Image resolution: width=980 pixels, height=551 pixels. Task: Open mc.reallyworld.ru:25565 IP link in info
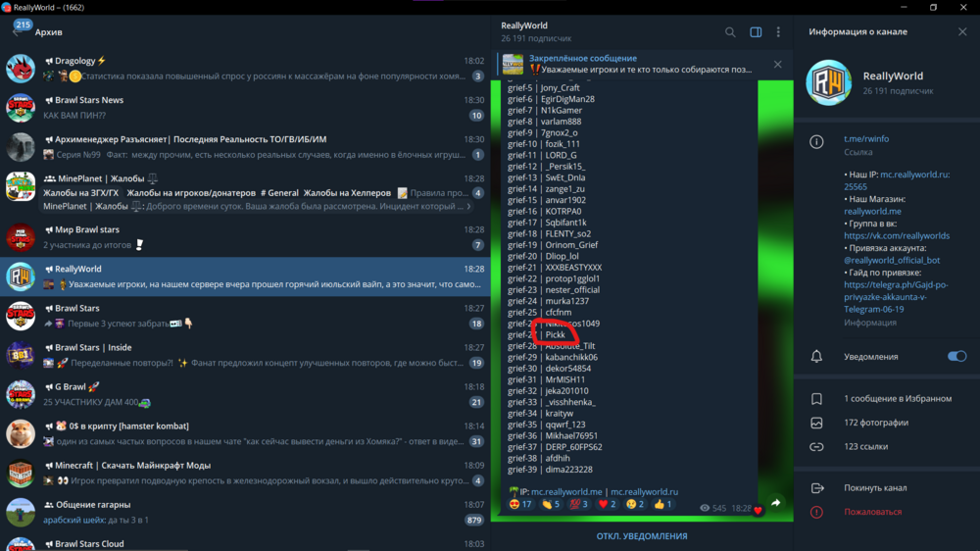coord(897,180)
